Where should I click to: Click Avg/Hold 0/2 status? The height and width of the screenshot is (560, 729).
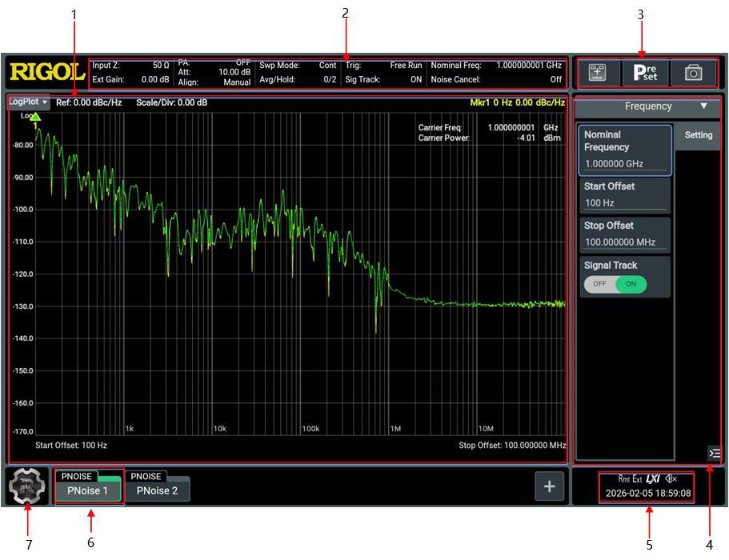click(x=298, y=79)
